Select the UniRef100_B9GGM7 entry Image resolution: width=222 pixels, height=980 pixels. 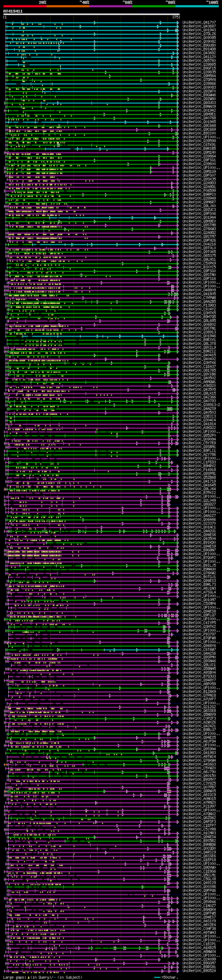(199, 963)
